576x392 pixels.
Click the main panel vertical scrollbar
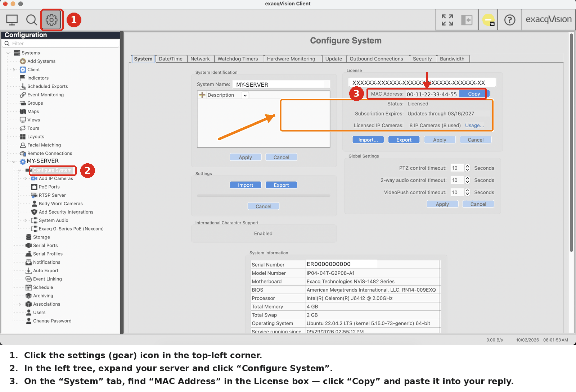571,143
